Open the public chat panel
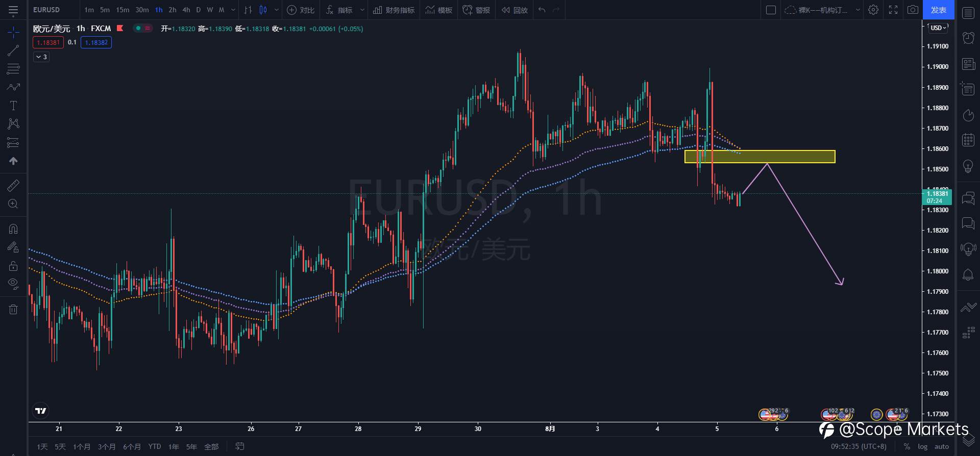 [x=968, y=198]
